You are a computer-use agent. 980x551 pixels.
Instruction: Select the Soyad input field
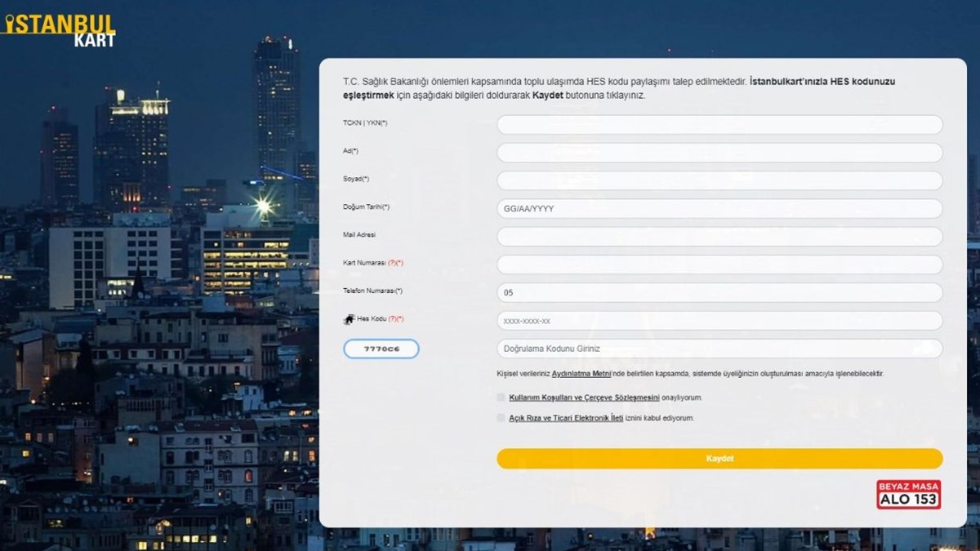click(x=719, y=180)
